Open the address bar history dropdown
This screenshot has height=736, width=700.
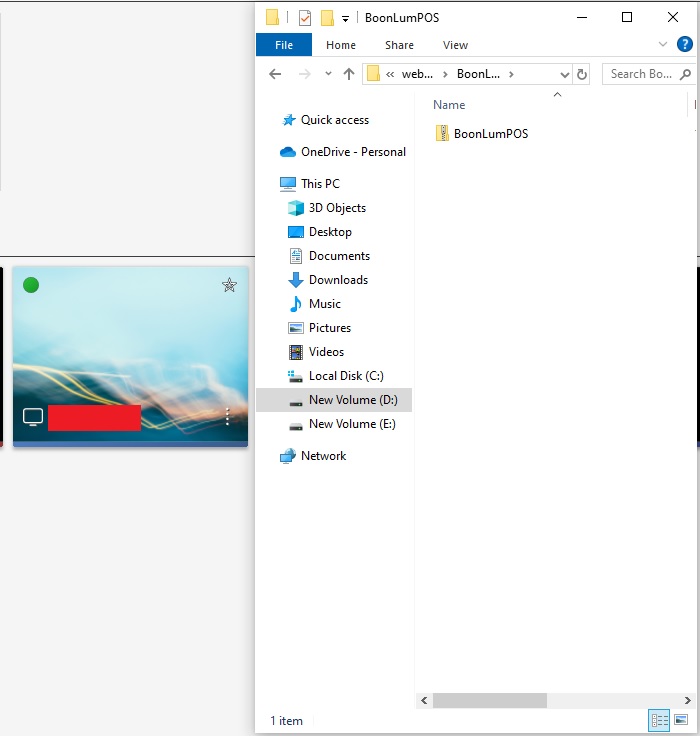pos(565,74)
